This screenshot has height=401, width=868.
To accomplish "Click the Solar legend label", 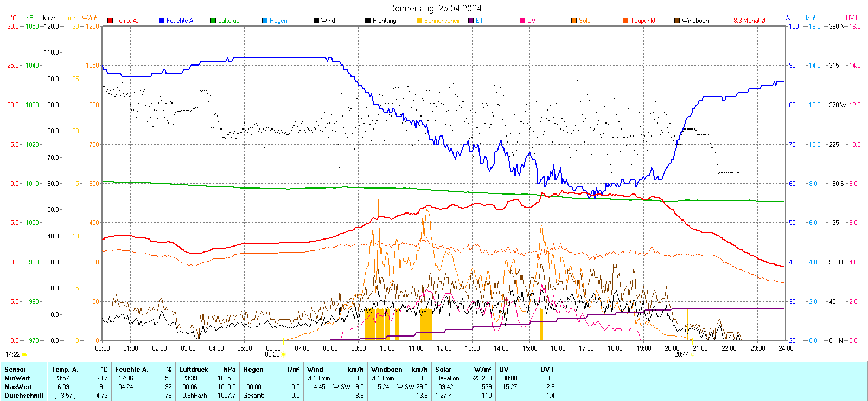I will (585, 21).
